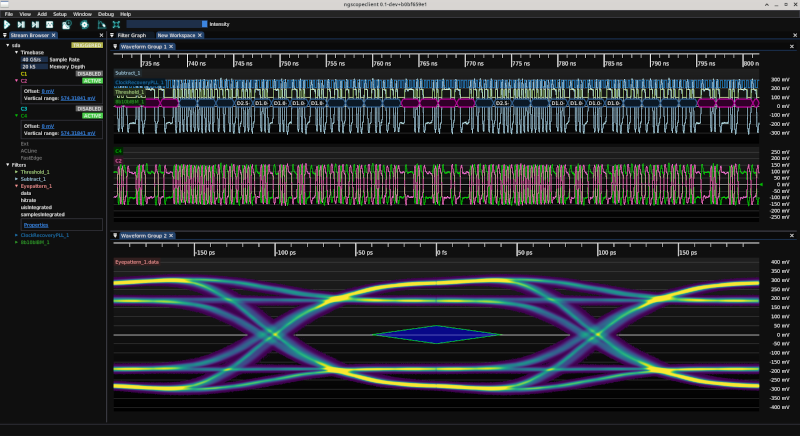800x436 pixels.
Task: Collapse the Timebase tree node
Action: (16, 53)
